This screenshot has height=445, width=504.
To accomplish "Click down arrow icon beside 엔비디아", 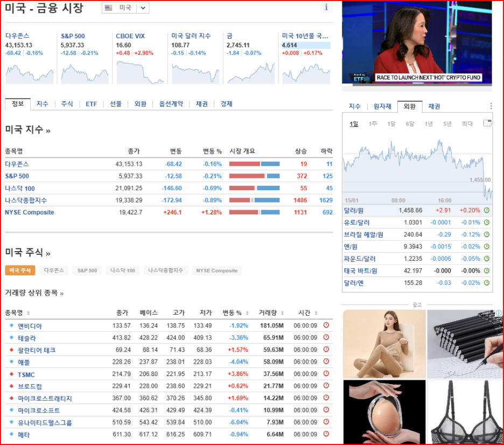I will pyautogui.click(x=11, y=325).
